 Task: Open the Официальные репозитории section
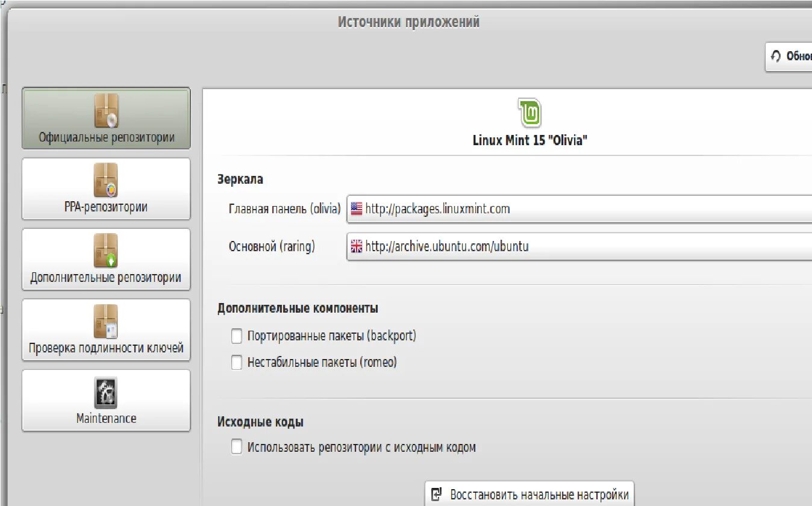106,119
